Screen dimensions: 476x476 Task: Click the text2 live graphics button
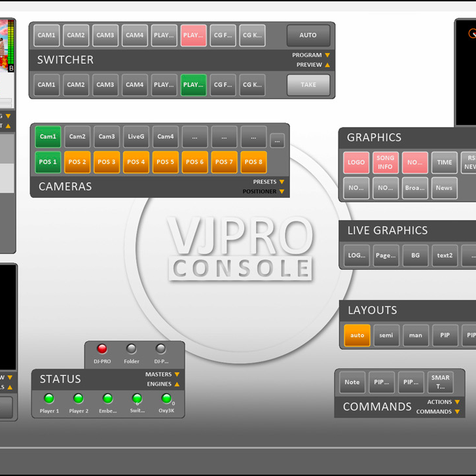[x=445, y=255]
